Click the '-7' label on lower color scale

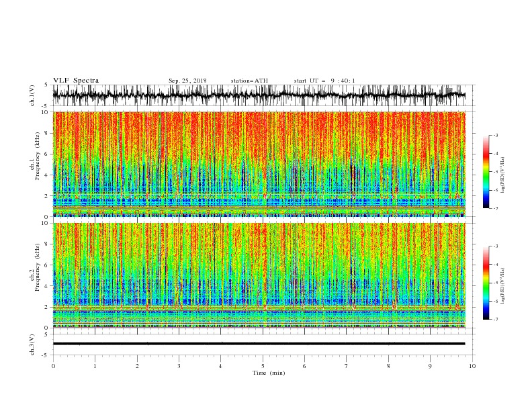pyautogui.click(x=495, y=320)
